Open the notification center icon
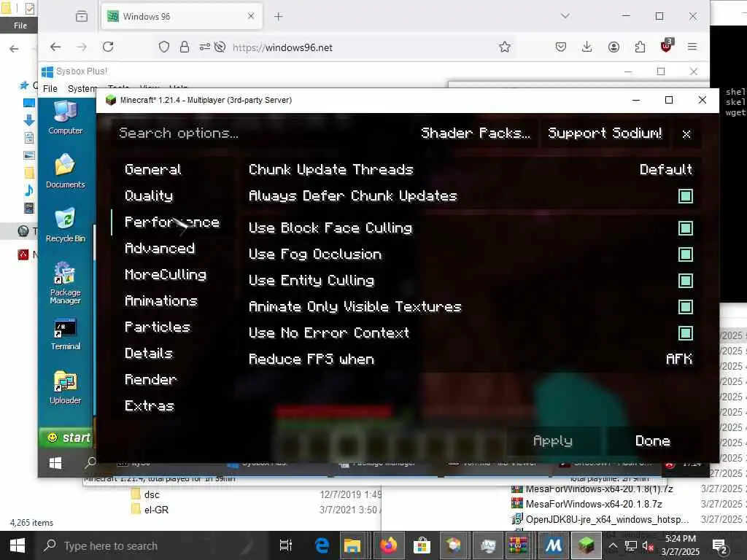This screenshot has width=747, height=560. tap(719, 545)
